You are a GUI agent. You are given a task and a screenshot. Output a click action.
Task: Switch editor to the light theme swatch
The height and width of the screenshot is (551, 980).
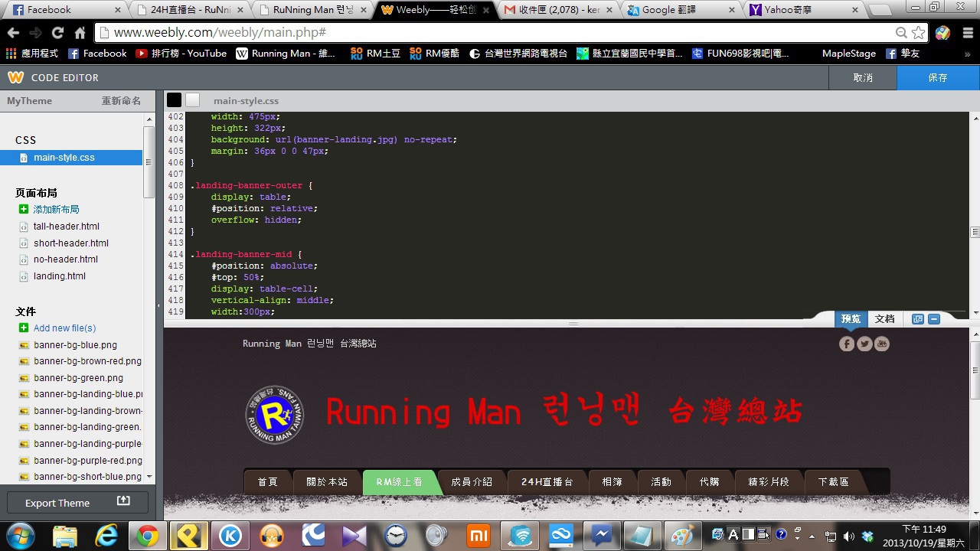pyautogui.click(x=192, y=100)
